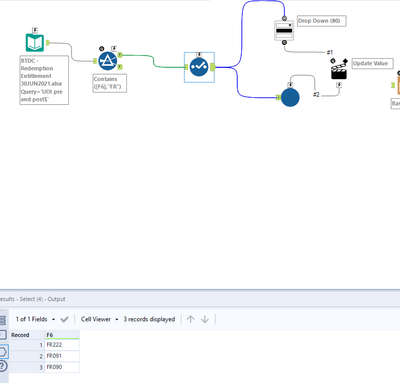Image resolution: width=400 pixels, height=383 pixels.
Task: Select cell FR090
Action: click(x=62, y=367)
